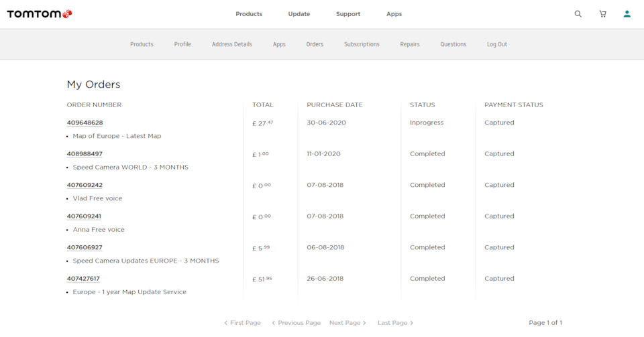Click 'Map of Europe - Latest Map' item
The image size is (644, 337).
tap(117, 136)
